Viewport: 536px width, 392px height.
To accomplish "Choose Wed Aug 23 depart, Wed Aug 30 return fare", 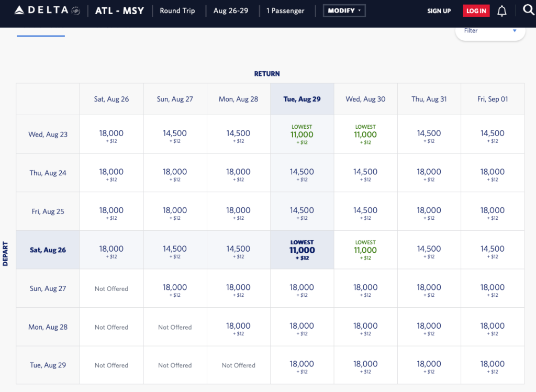I will [x=365, y=135].
